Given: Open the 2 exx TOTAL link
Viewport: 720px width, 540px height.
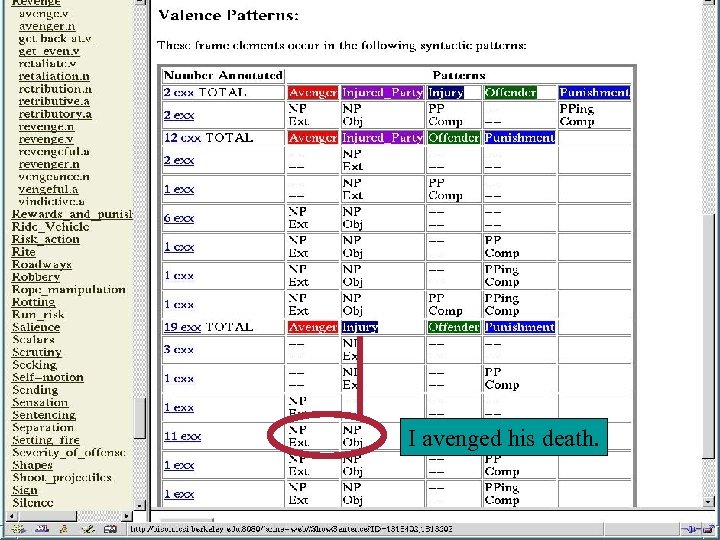Looking at the screenshot, I should point(205,92).
